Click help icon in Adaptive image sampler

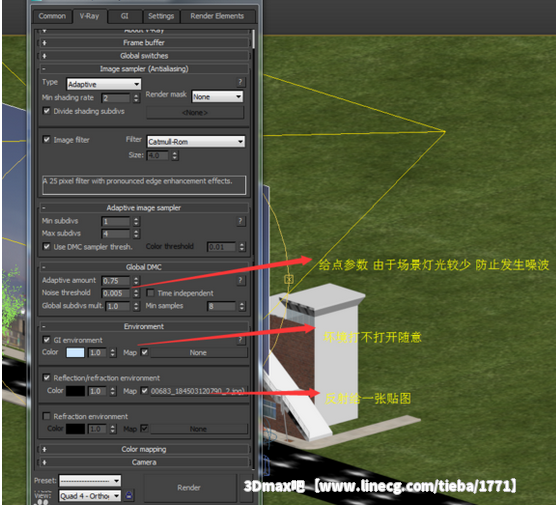click(x=240, y=221)
